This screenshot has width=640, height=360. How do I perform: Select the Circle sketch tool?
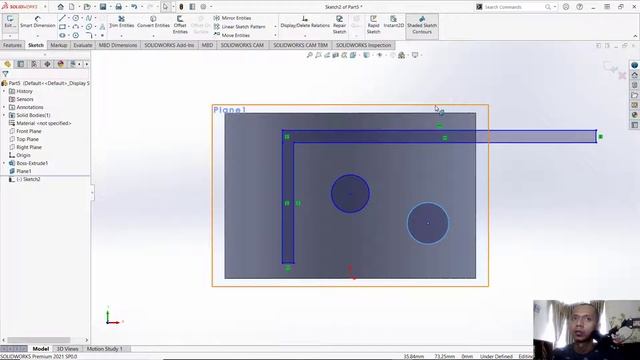click(76, 18)
